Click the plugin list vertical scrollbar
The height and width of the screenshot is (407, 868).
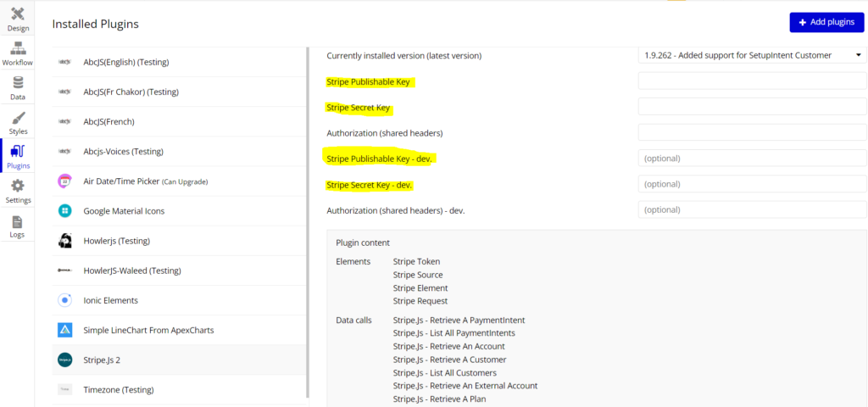coord(308,221)
